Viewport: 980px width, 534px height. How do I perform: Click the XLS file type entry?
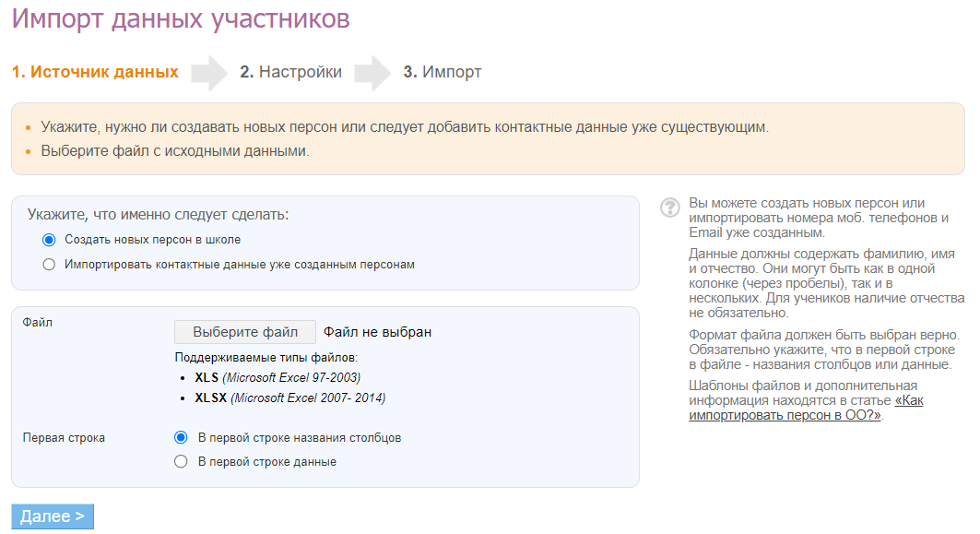point(277,378)
